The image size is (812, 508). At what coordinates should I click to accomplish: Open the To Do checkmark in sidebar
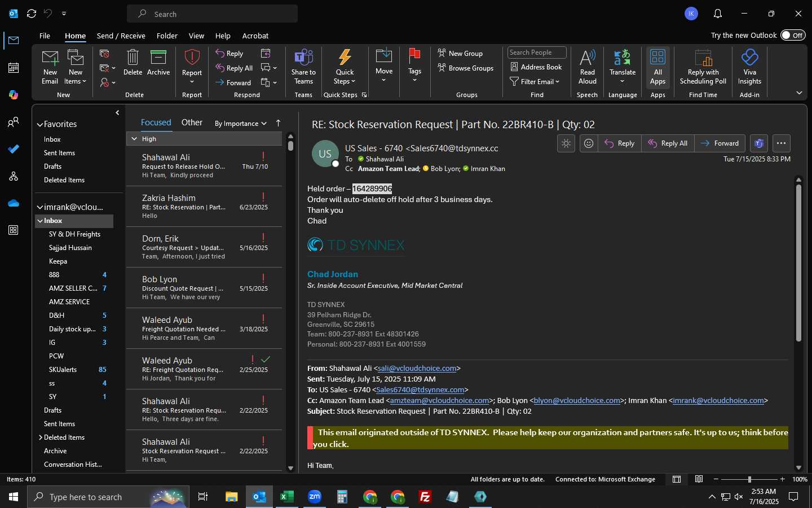(x=14, y=149)
